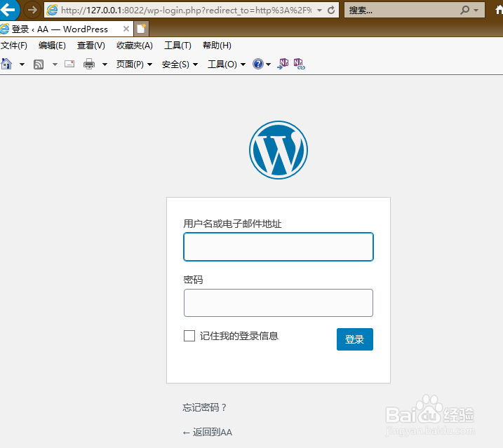Open the search provider dropdown arrow

tap(476, 11)
